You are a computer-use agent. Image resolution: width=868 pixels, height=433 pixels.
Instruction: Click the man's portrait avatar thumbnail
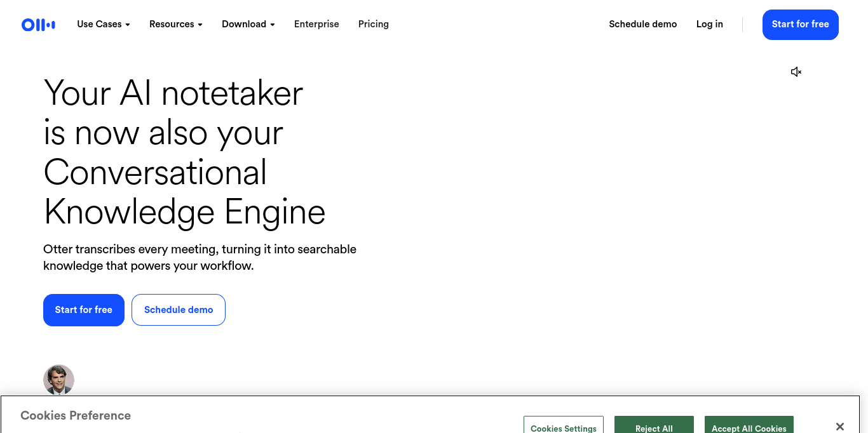coord(58,380)
